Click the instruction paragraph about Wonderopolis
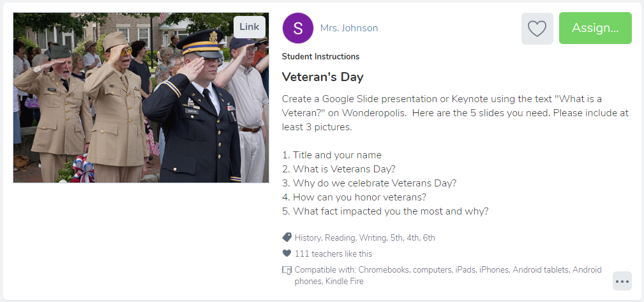Screen dimensions: 644x302 (455, 113)
